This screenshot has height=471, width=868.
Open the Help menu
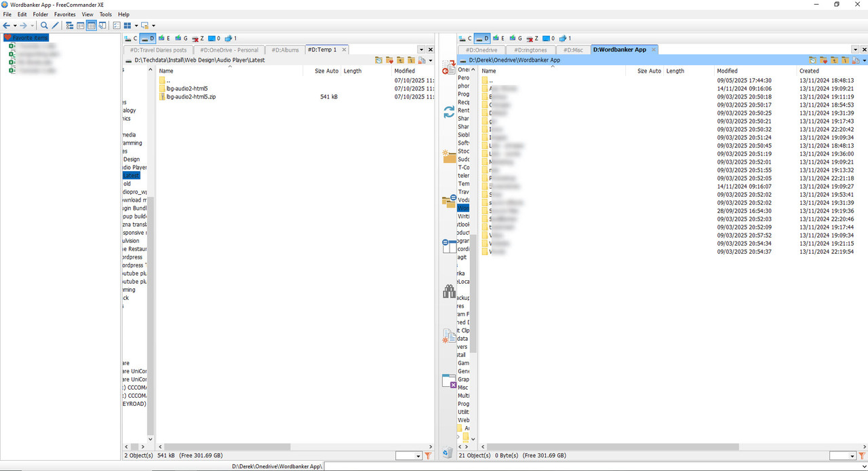point(123,14)
